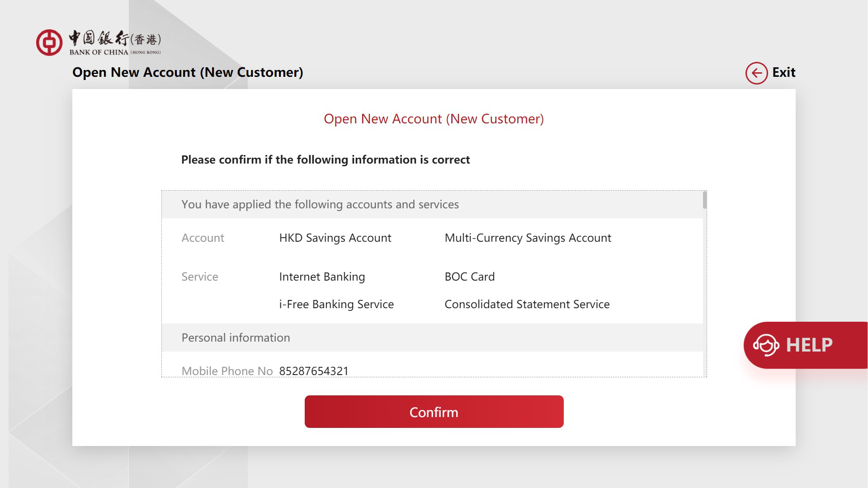Click the information list scrollbar thumb

704,200
